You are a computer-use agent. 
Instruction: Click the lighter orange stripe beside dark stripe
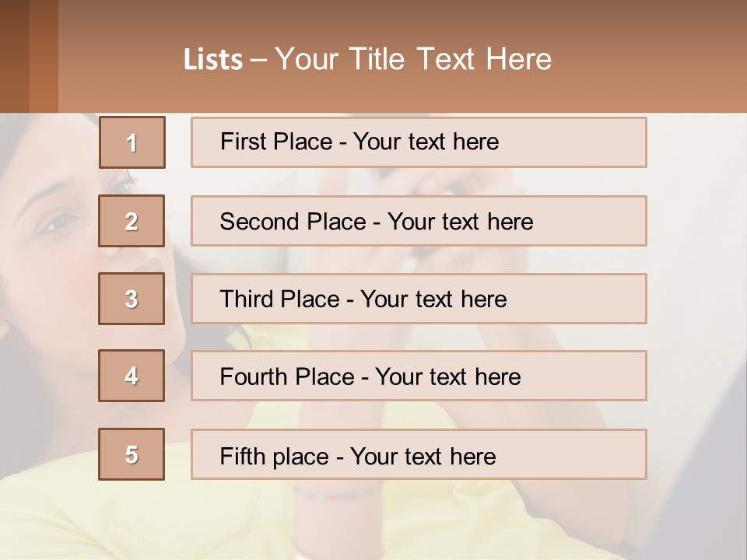point(44,56)
